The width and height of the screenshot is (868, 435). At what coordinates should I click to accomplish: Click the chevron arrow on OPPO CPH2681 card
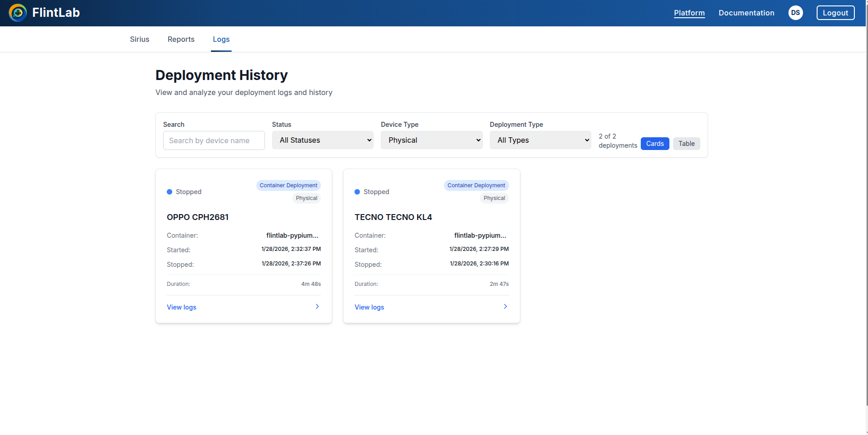coord(317,306)
